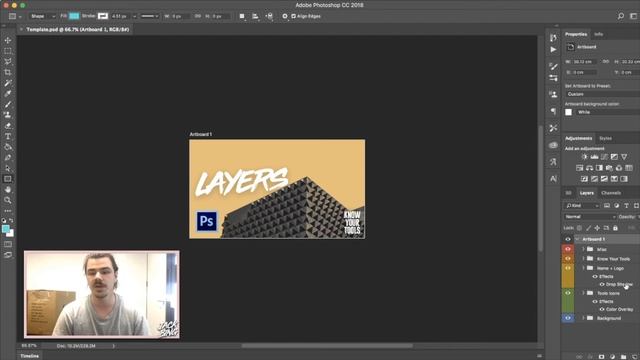Open the White artboard background dropdown
Image resolution: width=640 pixels, height=360 pixels.
coord(607,112)
